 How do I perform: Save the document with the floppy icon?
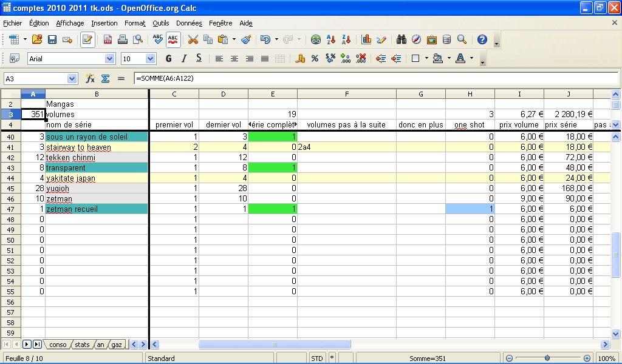(x=52, y=39)
